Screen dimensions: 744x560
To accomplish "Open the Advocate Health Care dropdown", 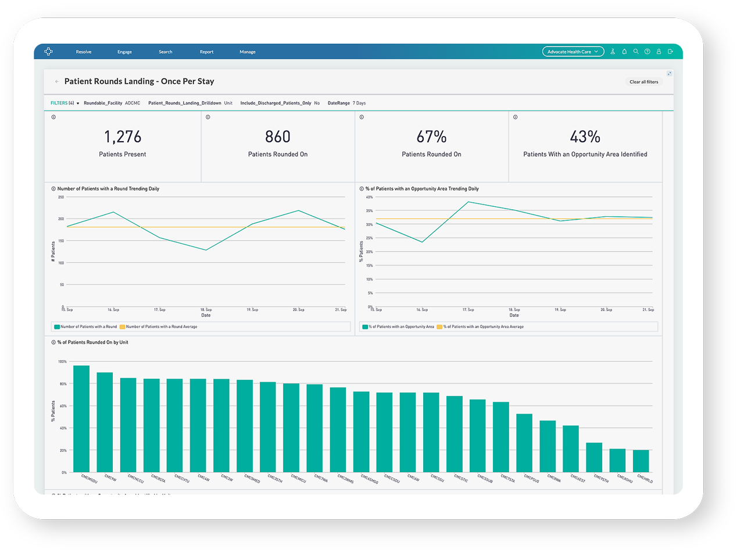I will pyautogui.click(x=573, y=52).
